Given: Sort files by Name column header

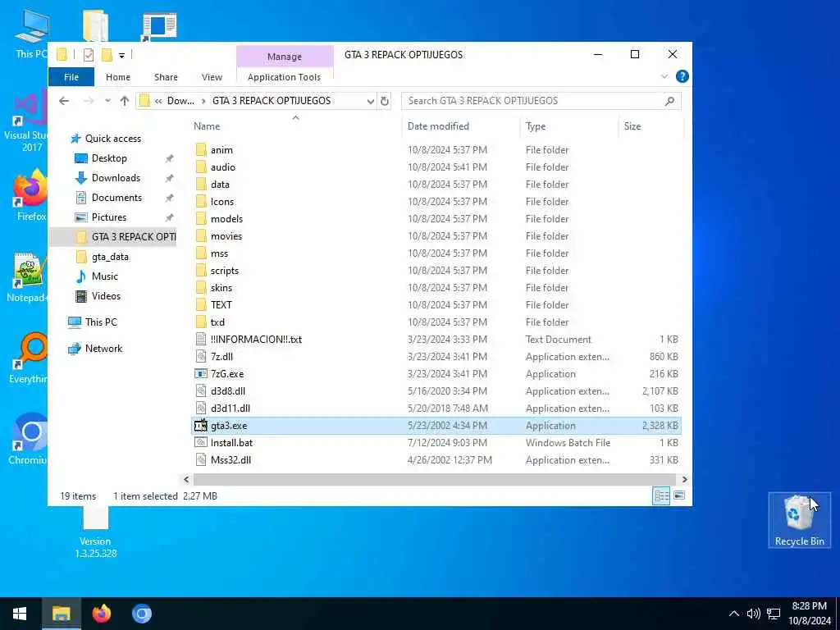Looking at the screenshot, I should pos(207,126).
